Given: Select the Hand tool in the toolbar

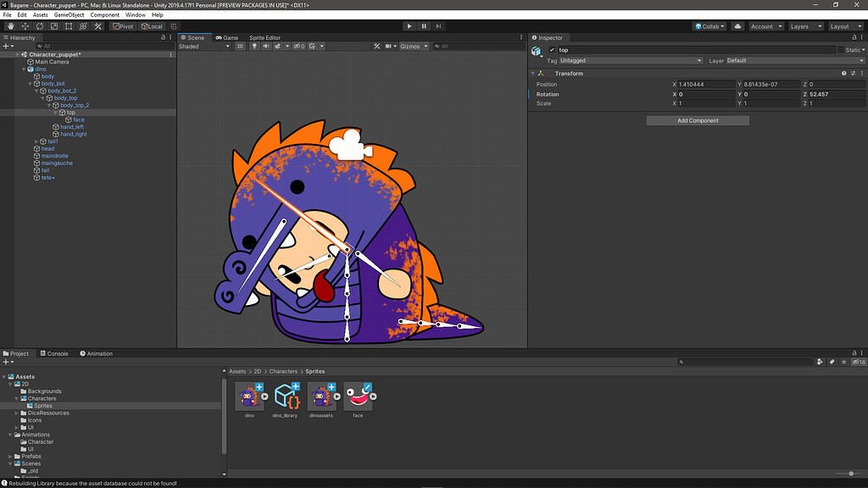Looking at the screenshot, I should click(11, 26).
